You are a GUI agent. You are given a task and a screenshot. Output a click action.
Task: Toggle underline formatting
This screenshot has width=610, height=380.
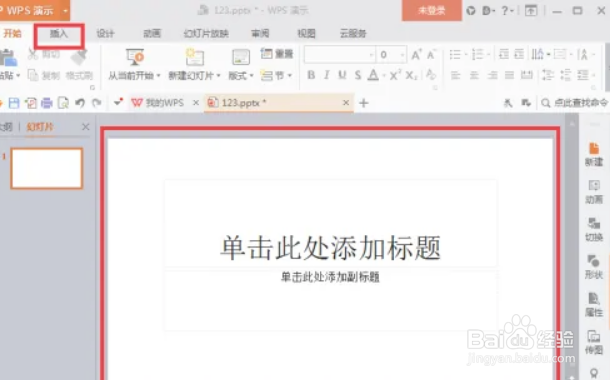[342, 75]
